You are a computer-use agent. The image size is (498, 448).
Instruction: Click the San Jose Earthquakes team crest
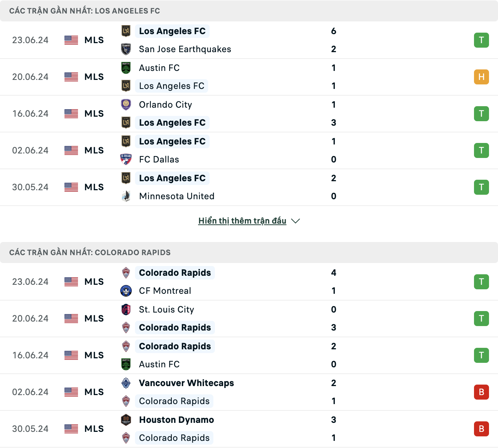pyautogui.click(x=126, y=49)
